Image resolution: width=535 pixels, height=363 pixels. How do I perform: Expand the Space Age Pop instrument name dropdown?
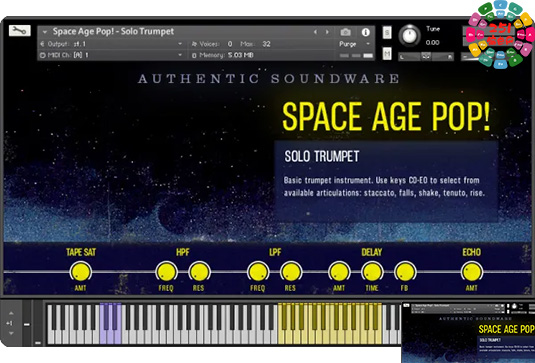coord(45,32)
